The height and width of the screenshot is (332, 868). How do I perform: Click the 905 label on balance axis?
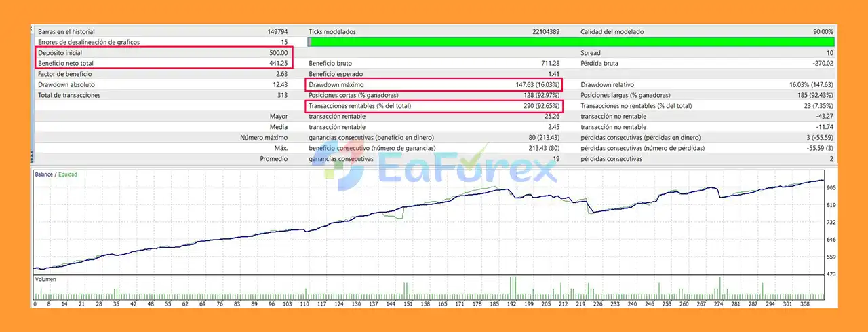click(830, 188)
